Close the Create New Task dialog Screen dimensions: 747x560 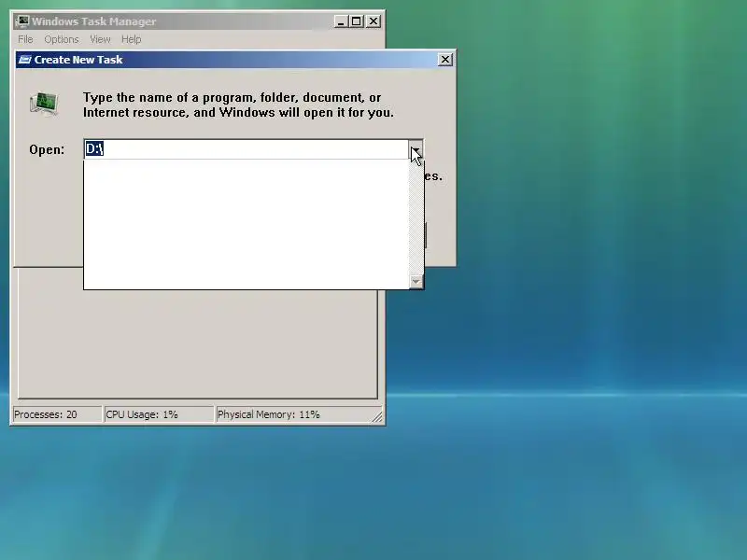pos(445,60)
